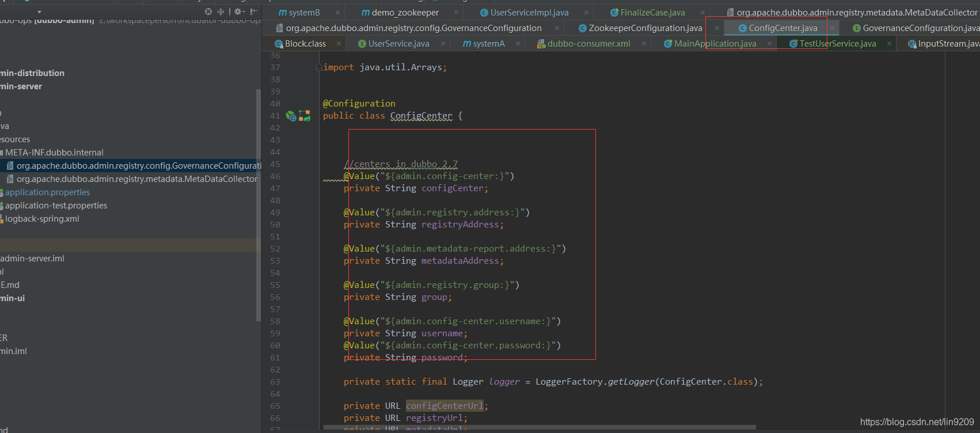This screenshot has width=980, height=433.
Task: Close the FinalizeCase.java tab
Action: pyautogui.click(x=702, y=13)
